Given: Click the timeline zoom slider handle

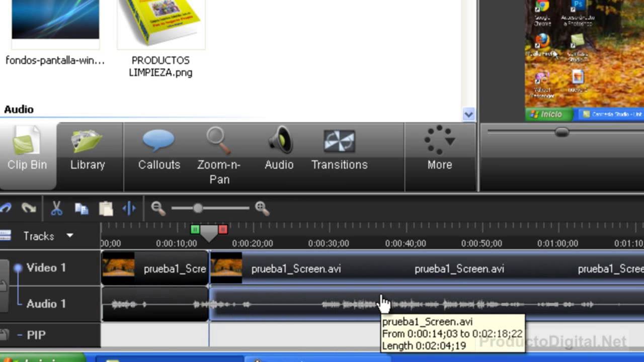Looking at the screenshot, I should point(198,208).
